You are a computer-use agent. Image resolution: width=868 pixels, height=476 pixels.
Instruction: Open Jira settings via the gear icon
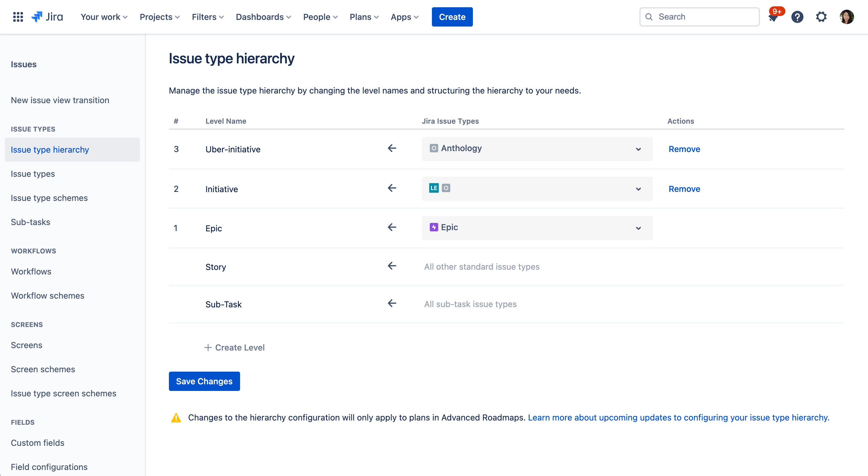[821, 17]
